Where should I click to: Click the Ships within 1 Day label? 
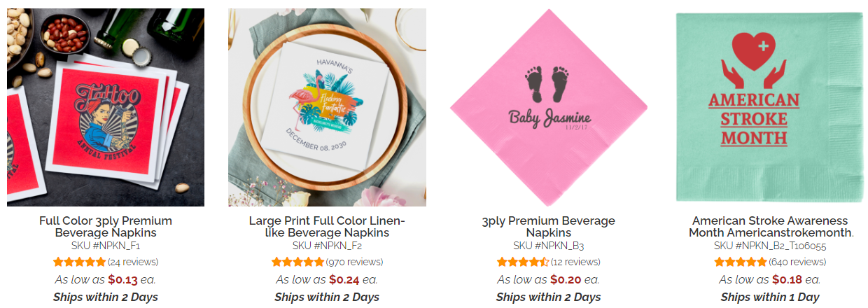[x=770, y=297]
